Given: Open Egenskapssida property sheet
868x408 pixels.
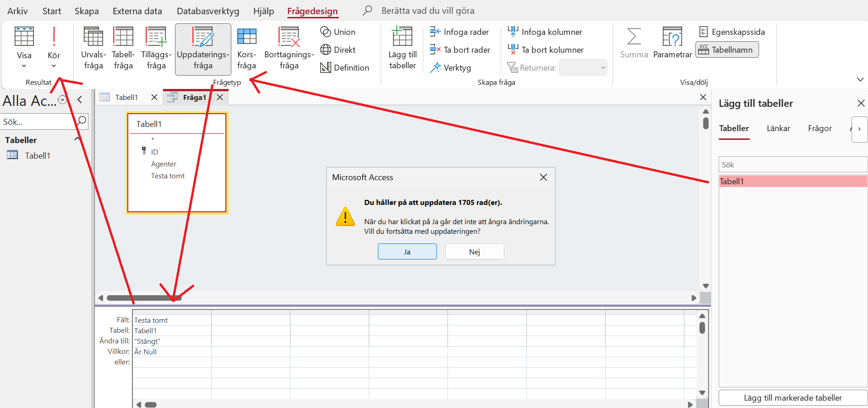Looking at the screenshot, I should click(732, 32).
